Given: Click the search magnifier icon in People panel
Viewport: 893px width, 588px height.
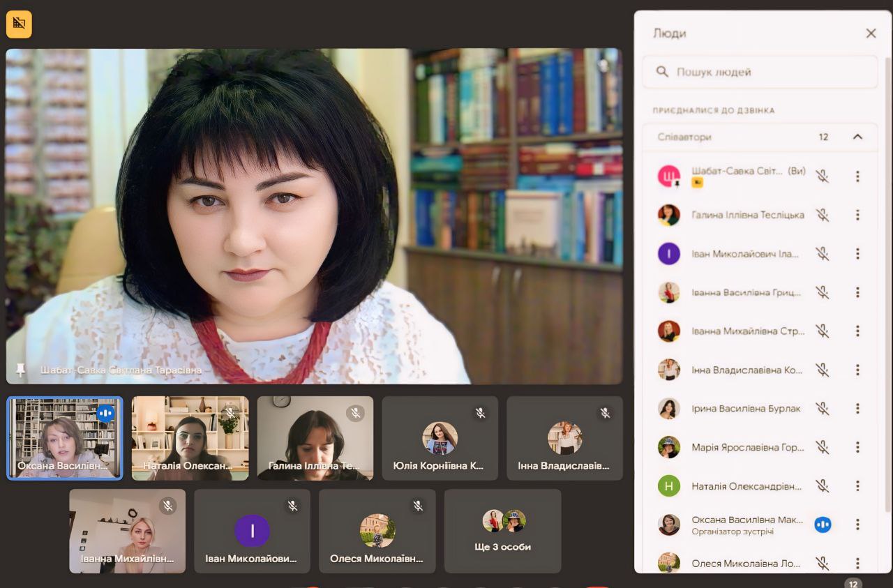Looking at the screenshot, I should click(x=662, y=72).
